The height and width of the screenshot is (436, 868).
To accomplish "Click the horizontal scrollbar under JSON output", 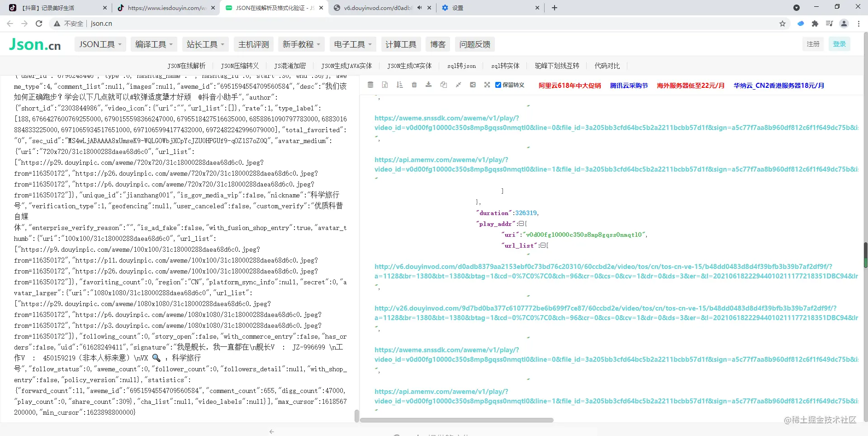I will click(x=457, y=420).
